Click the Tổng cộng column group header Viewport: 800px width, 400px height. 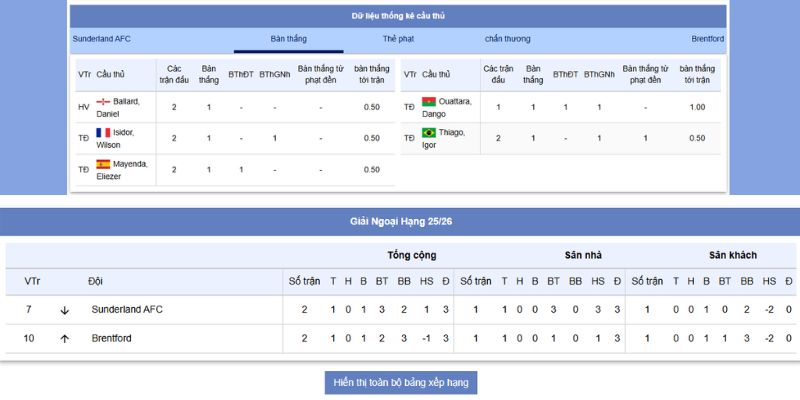tap(411, 255)
